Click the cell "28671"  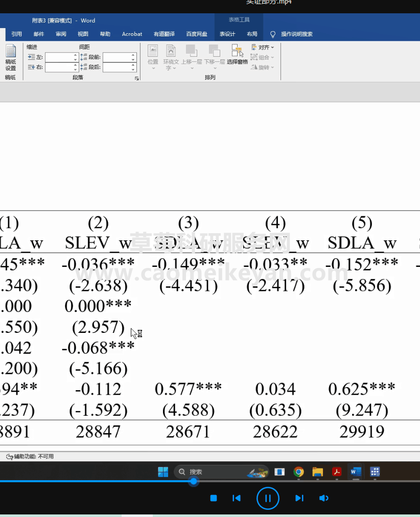(x=188, y=432)
